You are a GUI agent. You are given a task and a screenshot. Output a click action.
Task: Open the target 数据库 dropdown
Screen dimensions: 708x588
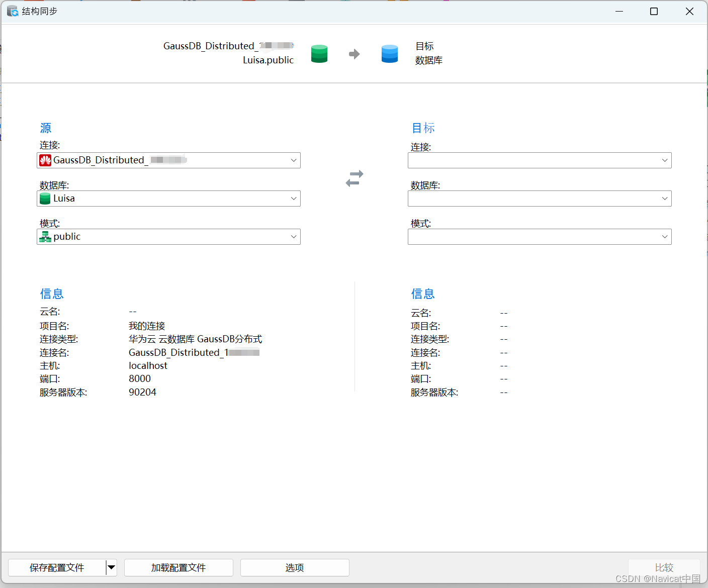point(540,199)
